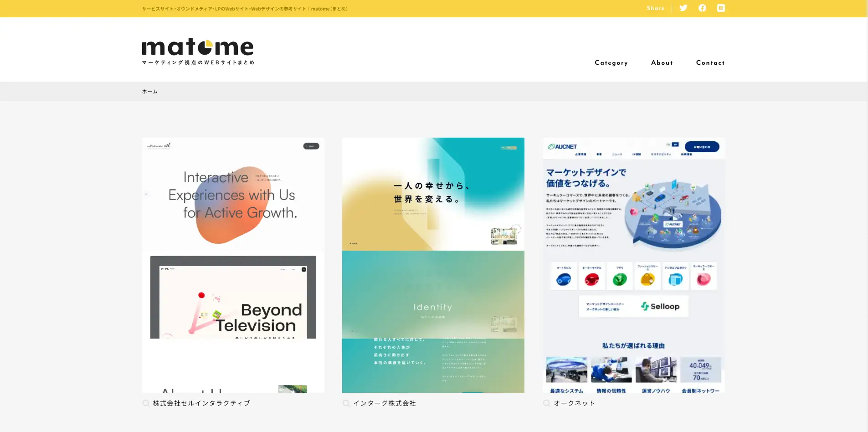Click the Share label in top bar
Viewport: 868px width, 432px height.
click(x=655, y=8)
